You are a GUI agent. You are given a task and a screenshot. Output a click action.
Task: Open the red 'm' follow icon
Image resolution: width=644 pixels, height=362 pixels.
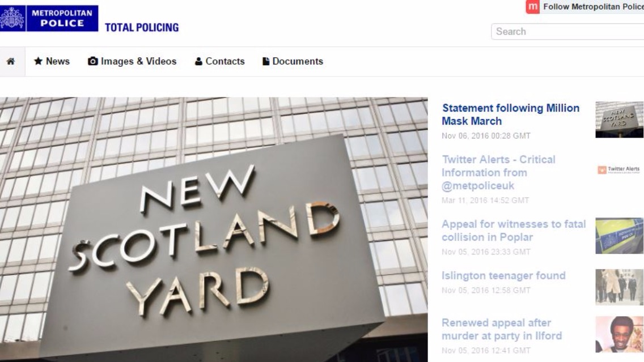point(533,7)
